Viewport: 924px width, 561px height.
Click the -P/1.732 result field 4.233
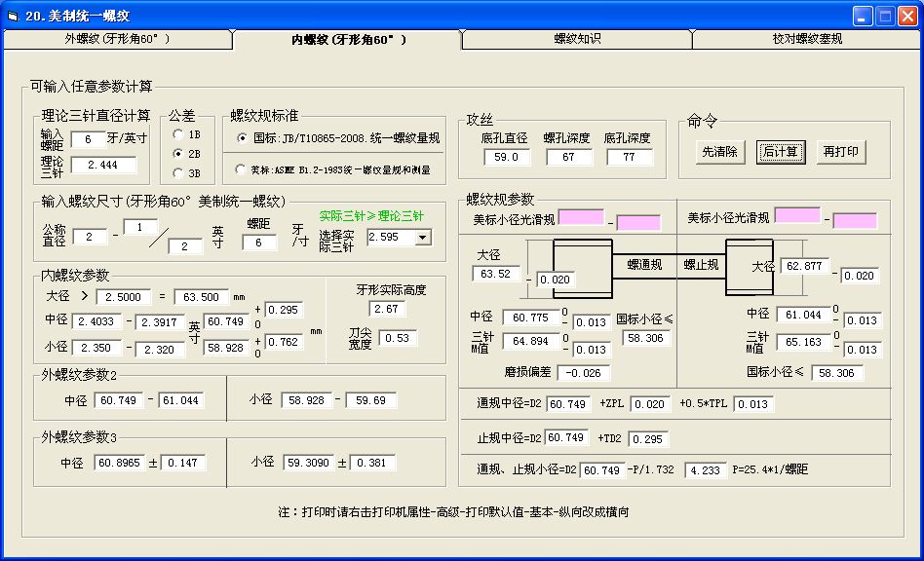[706, 470]
